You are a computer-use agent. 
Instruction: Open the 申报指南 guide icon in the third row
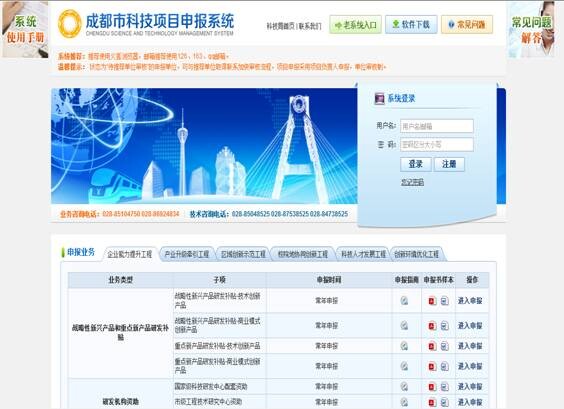(x=404, y=346)
